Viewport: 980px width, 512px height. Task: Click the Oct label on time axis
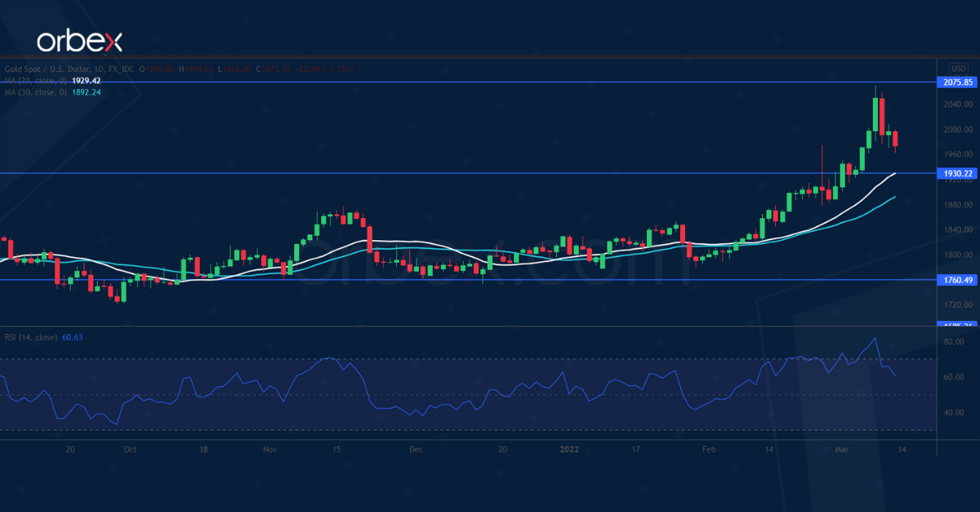click(131, 449)
